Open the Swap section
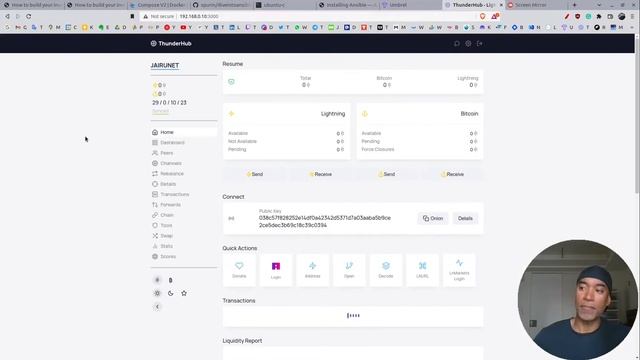The width and height of the screenshot is (640, 360). pyautogui.click(x=184, y=236)
